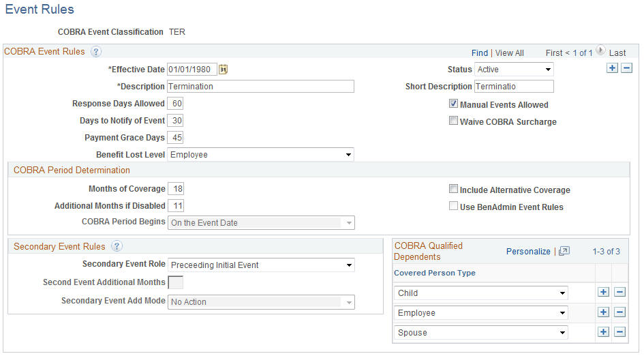Open Secondary Event Rules help icon
Viewport: 644px width, 356px height.
[x=117, y=246]
